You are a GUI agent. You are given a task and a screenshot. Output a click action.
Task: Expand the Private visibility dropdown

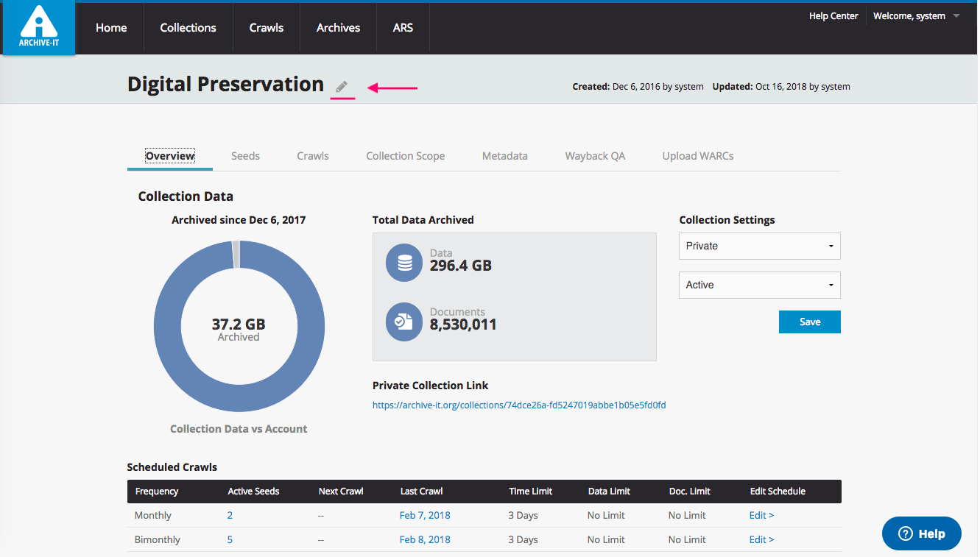[x=759, y=246]
